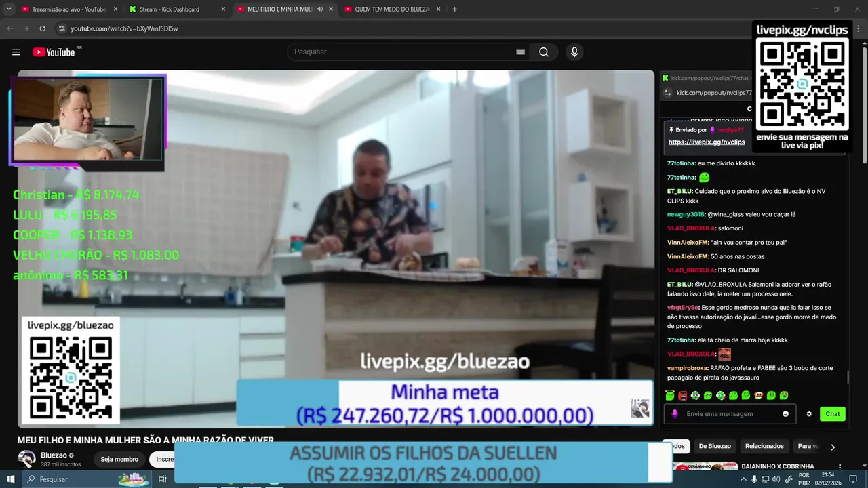Open the Bluezao channel name link
The image size is (868, 488).
click(54, 455)
